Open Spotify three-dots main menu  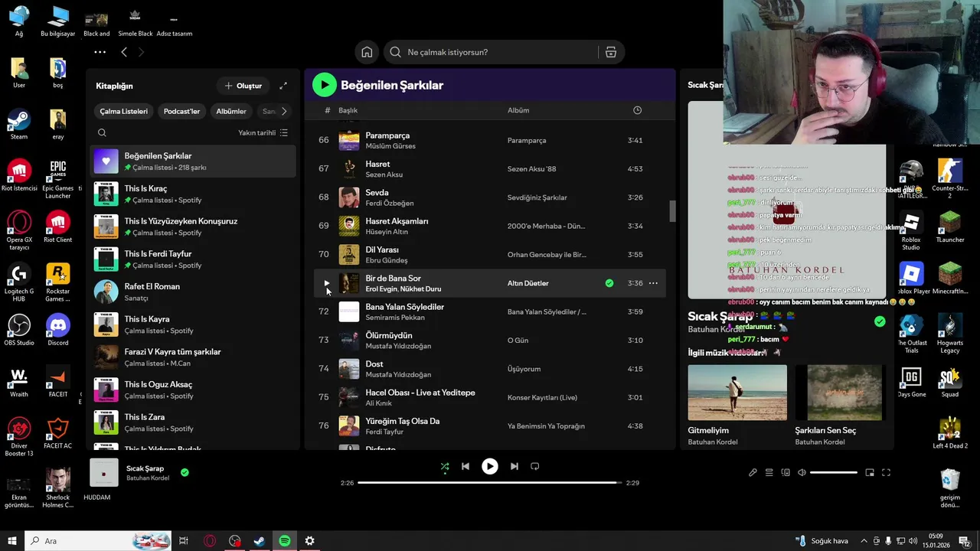(100, 52)
